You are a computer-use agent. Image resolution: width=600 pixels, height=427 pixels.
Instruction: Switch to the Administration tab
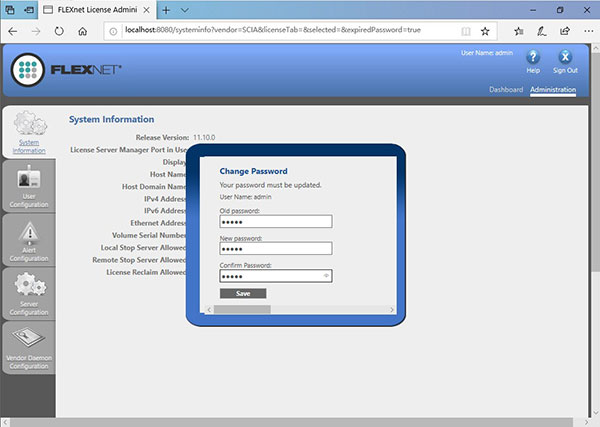click(x=553, y=90)
